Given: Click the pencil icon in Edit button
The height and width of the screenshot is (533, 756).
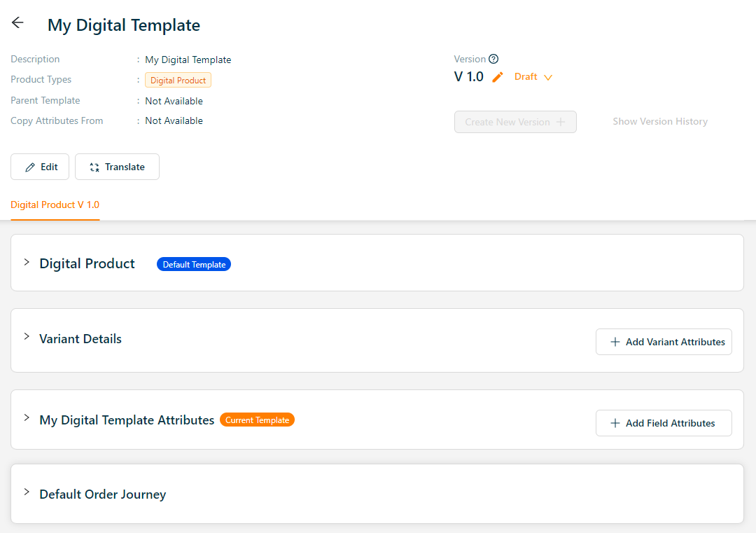Looking at the screenshot, I should [30, 167].
